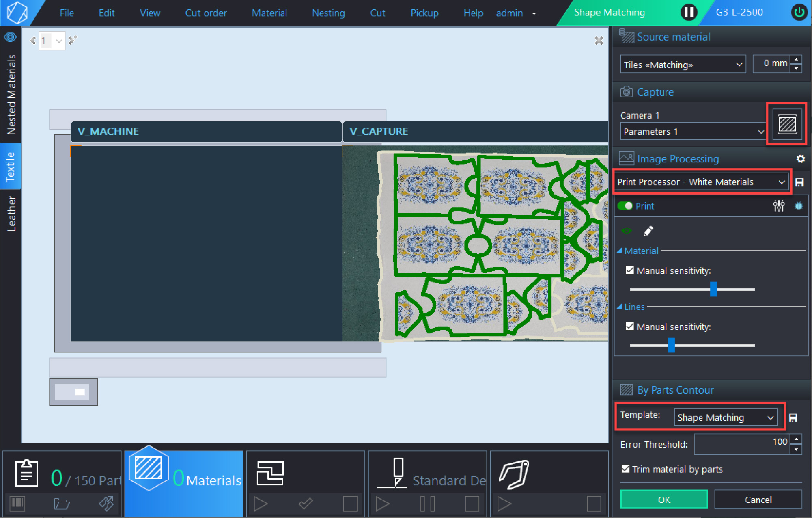812x519 pixels.
Task: Adjust the Material sensitivity slider
Action: click(x=713, y=289)
